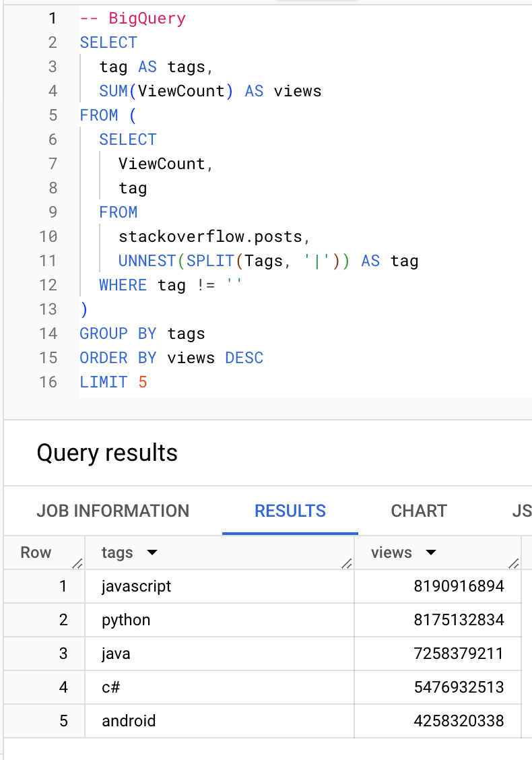Click the Query results heading

[107, 453]
